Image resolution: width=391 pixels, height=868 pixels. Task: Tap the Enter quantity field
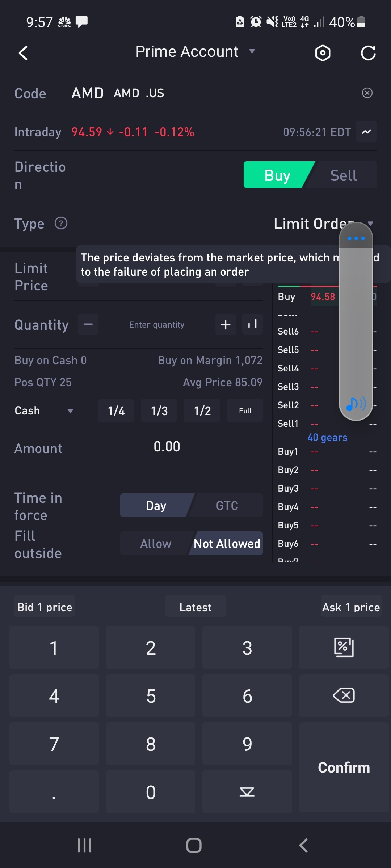coord(157,324)
